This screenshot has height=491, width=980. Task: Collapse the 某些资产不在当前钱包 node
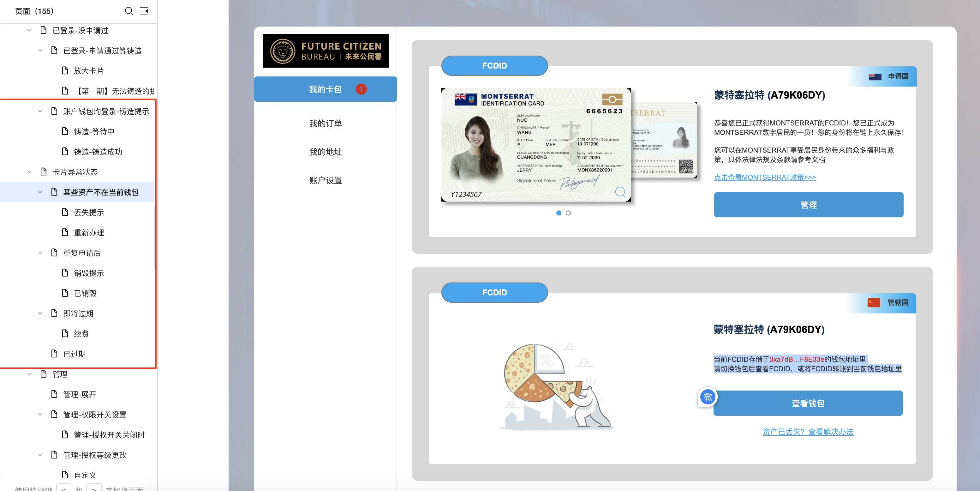(40, 192)
